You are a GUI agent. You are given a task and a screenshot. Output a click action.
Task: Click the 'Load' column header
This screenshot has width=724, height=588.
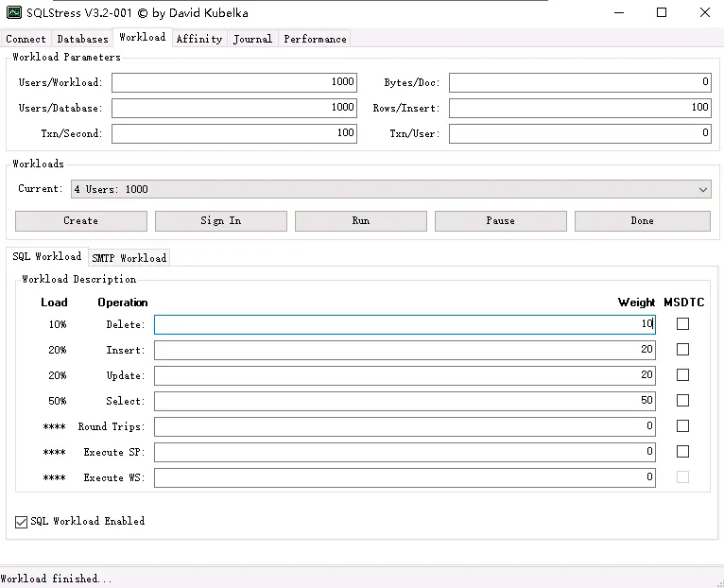tap(54, 303)
